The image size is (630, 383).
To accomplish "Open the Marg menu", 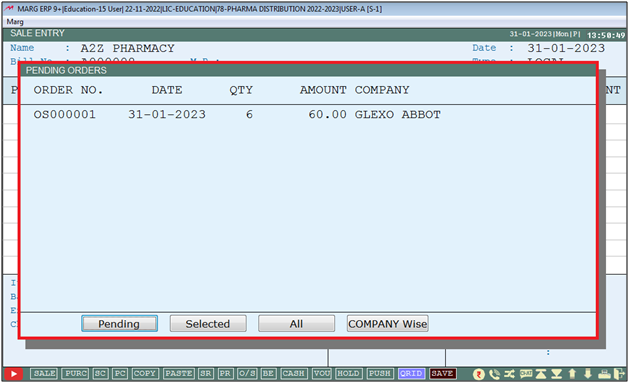I will pos(15,22).
